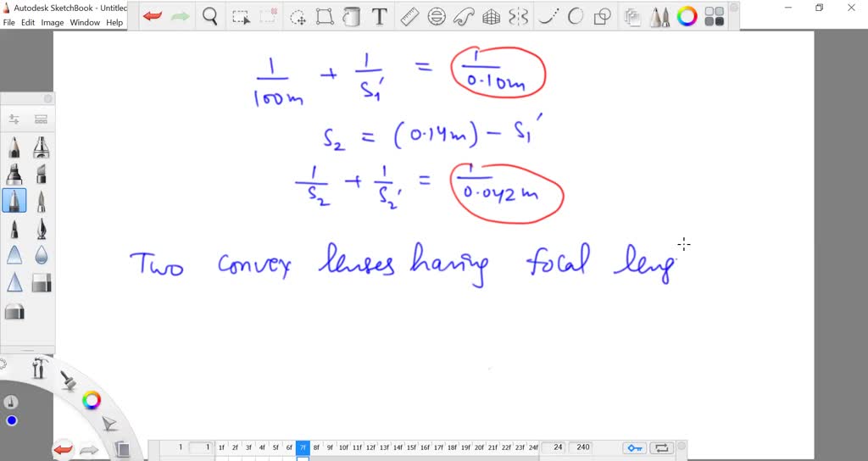Click the Quick Transform lasso-move tool
Screen dimensions: 868x461
coord(298,17)
